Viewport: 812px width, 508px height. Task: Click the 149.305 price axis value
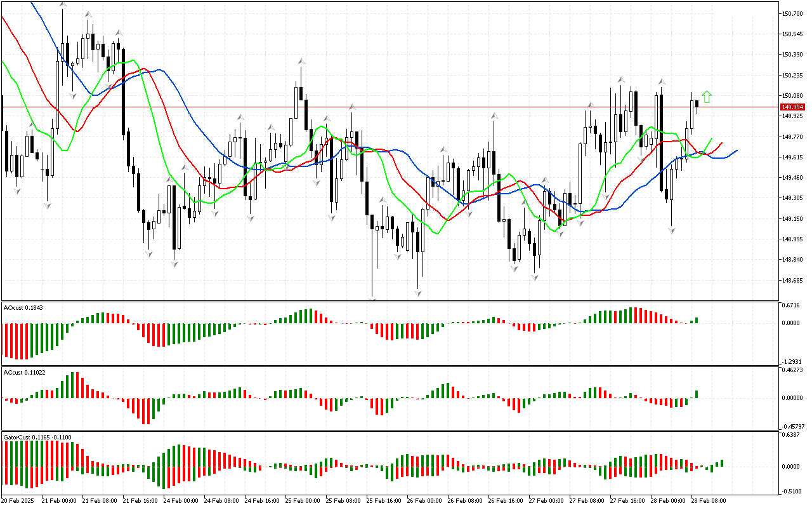click(793, 199)
